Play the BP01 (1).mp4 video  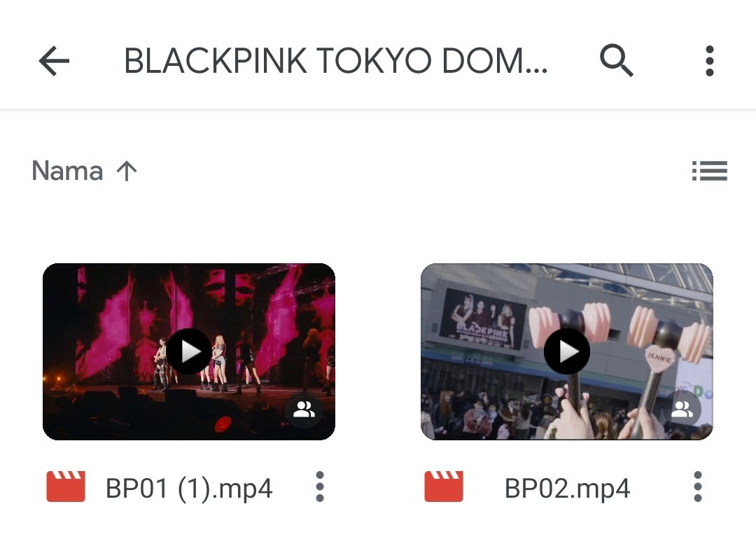tap(189, 351)
